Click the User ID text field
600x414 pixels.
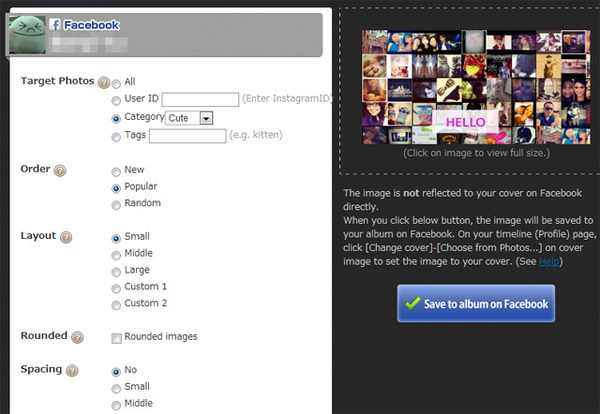(200, 99)
